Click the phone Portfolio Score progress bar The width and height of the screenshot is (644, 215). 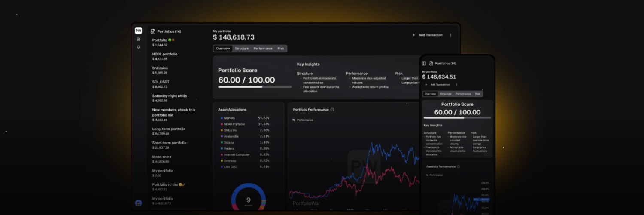point(457,117)
